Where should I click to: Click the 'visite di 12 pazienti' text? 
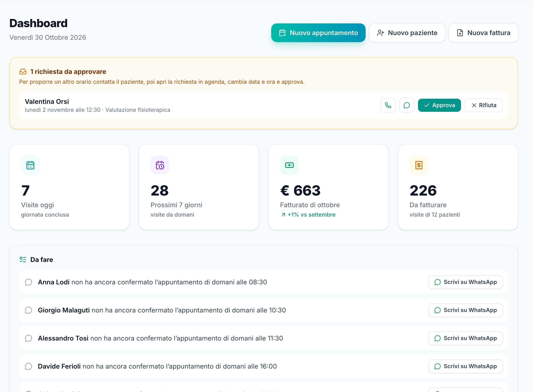pos(435,215)
